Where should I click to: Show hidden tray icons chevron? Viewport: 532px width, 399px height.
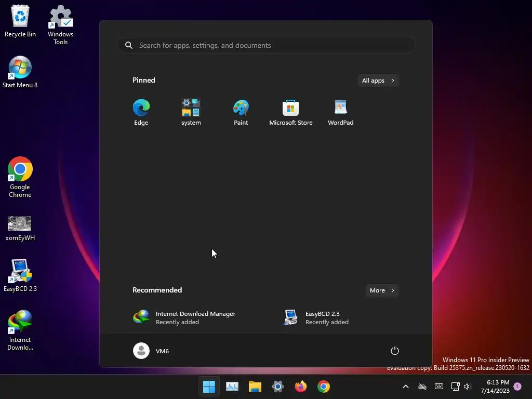coord(406,387)
